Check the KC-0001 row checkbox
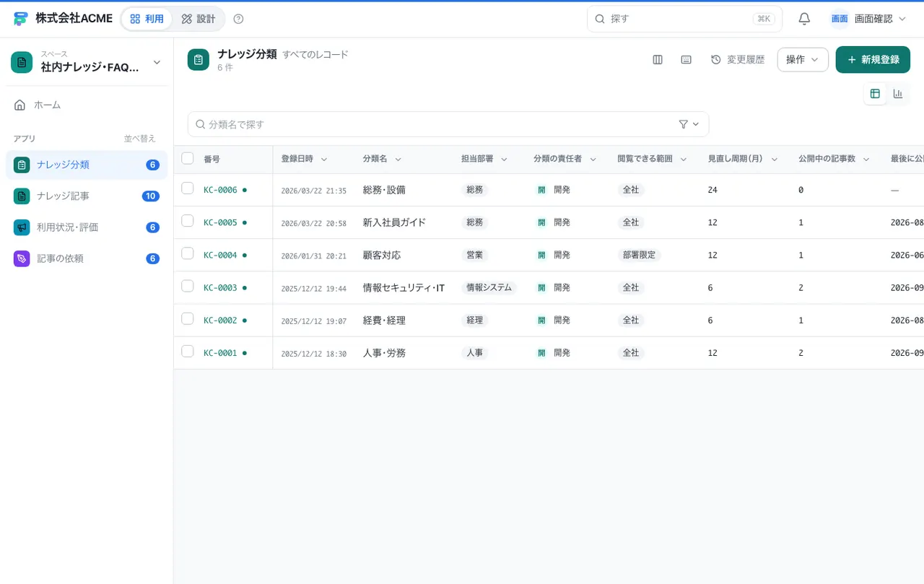This screenshot has height=584, width=924. (x=188, y=351)
